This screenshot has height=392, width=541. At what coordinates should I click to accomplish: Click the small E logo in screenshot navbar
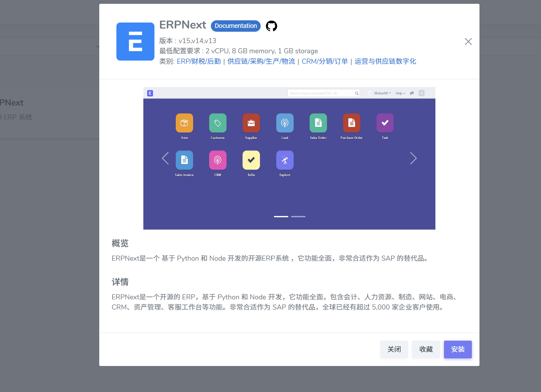click(150, 93)
